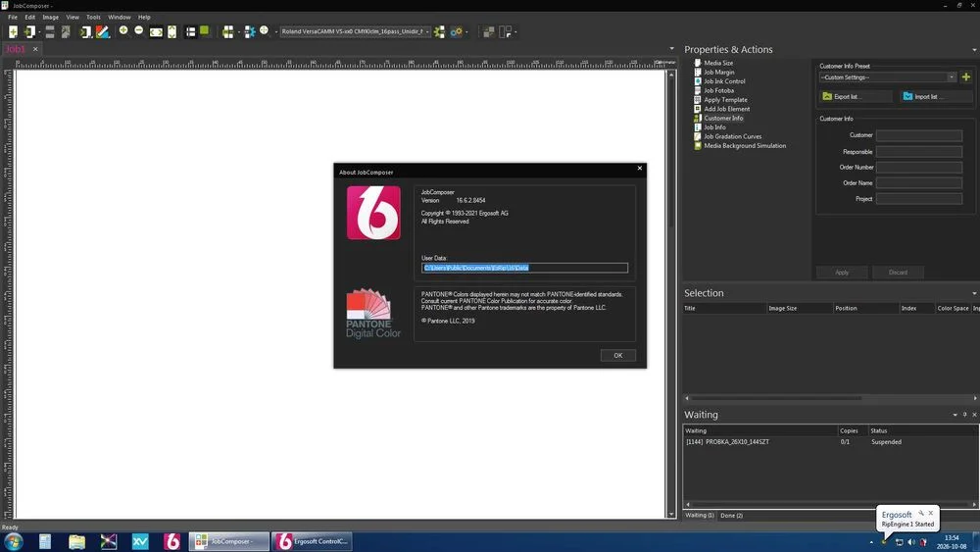The image size is (980, 552).
Task: Switch to the Waiting (1) tab
Action: [x=700, y=515]
